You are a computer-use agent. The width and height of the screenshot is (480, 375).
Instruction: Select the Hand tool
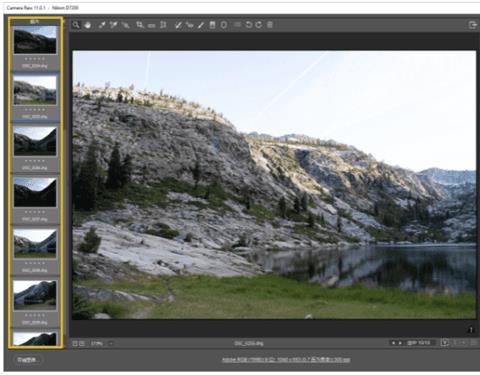tap(88, 25)
